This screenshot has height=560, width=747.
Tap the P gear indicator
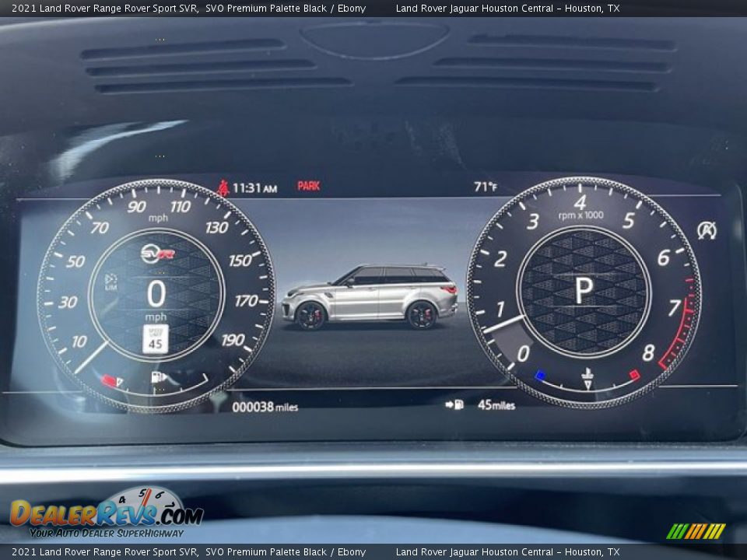click(584, 290)
